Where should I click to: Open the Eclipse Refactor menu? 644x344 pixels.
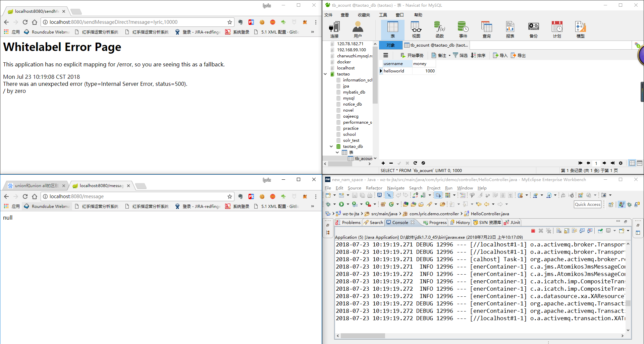click(374, 188)
